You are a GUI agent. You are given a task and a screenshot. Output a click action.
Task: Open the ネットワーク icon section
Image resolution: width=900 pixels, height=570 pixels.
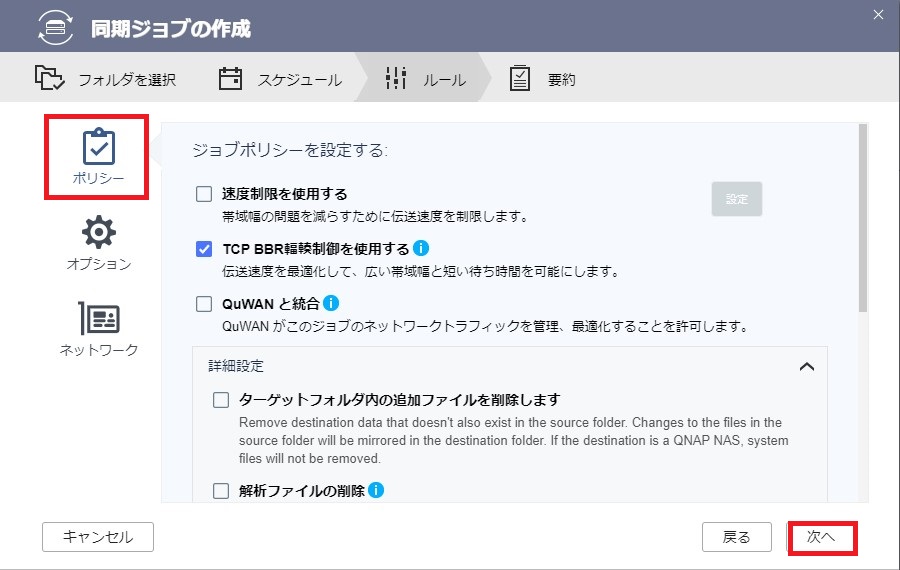pyautogui.click(x=99, y=318)
